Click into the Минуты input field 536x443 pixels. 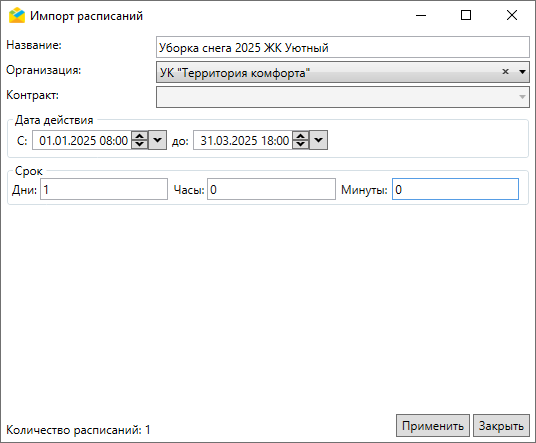pyautogui.click(x=455, y=189)
